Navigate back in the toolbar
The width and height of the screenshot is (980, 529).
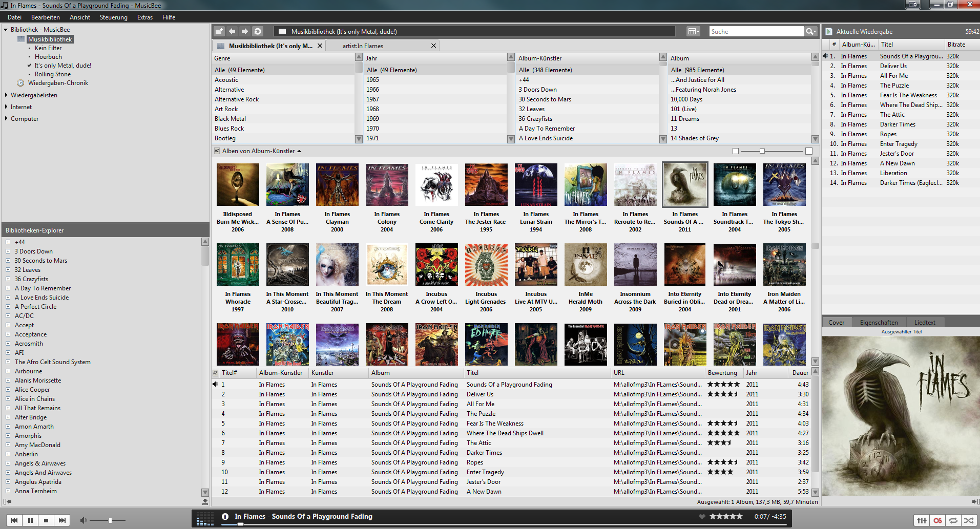[232, 31]
